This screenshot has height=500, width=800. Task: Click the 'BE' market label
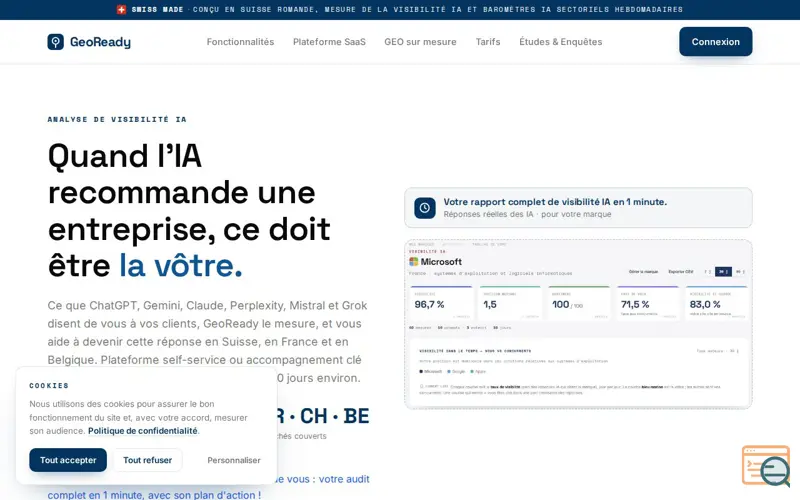[356, 416]
